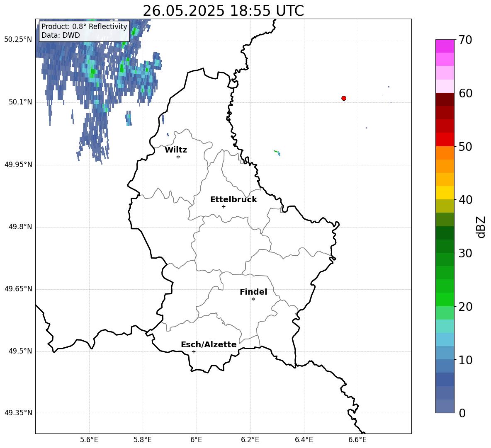
Task: Click the 49.65°N latitude label
Action: pos(18,289)
